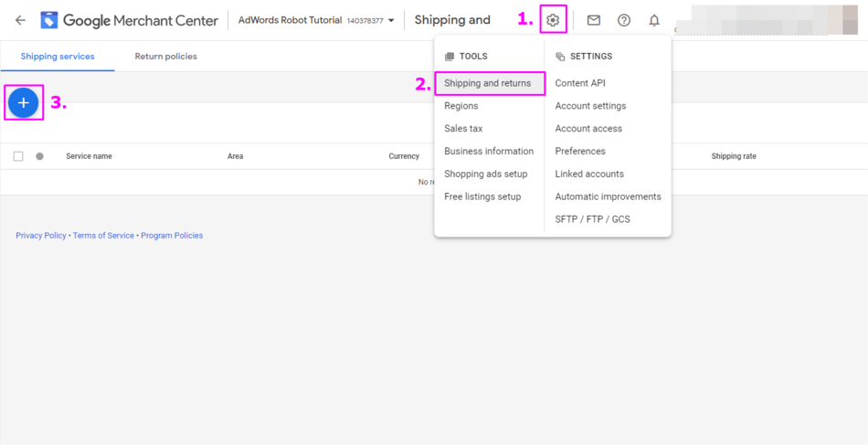
Task: Choose Business information menu entry
Action: (489, 152)
